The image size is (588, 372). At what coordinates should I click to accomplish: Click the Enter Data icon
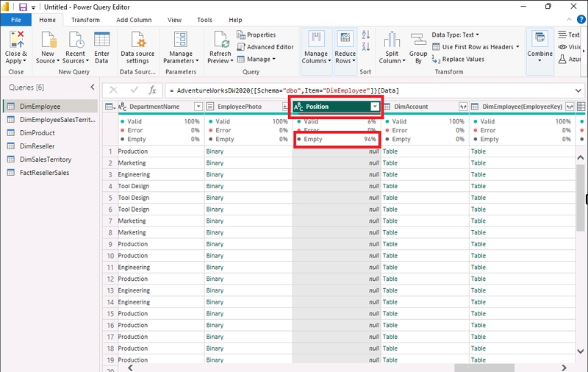coord(101,40)
